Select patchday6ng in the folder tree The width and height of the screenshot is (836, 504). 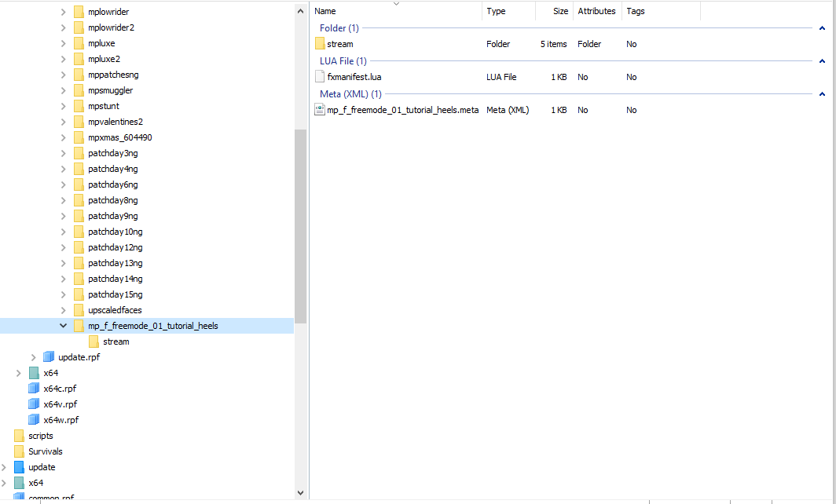[x=113, y=184]
